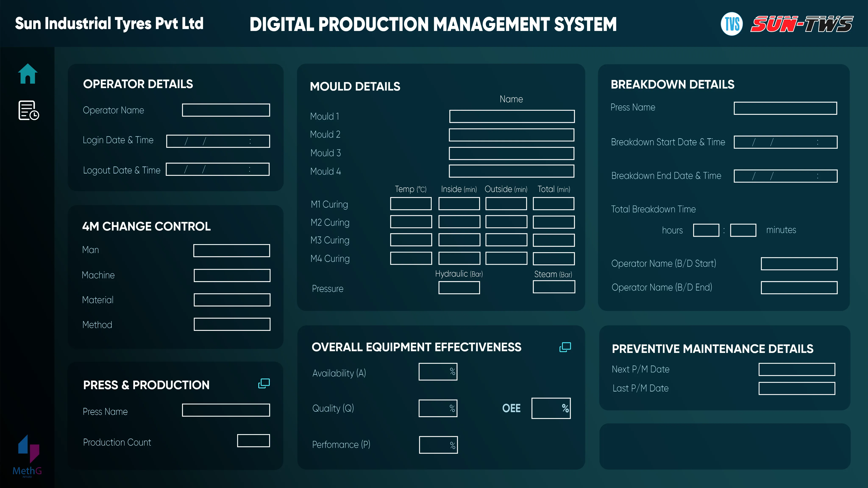The height and width of the screenshot is (488, 868).
Task: Select the Man field in 4M Change Control
Action: coord(231,251)
